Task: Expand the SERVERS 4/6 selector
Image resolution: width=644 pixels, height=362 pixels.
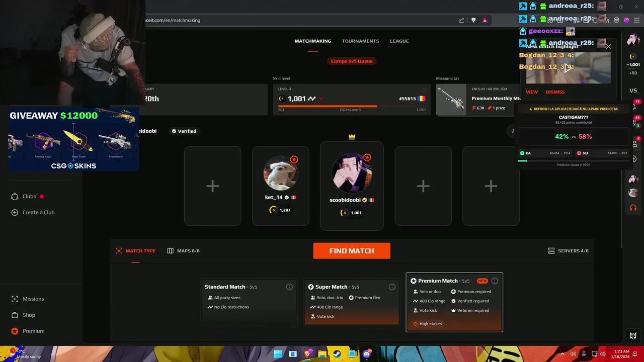Action: coord(568,251)
